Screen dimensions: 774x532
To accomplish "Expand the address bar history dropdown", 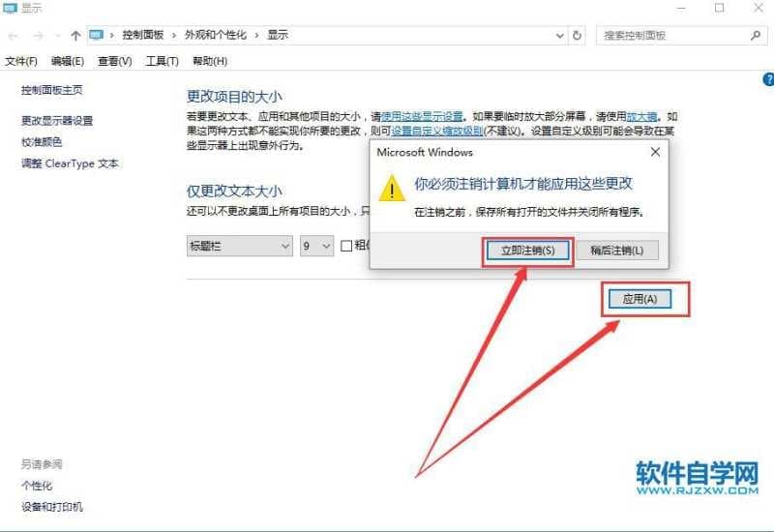I will 560,36.
